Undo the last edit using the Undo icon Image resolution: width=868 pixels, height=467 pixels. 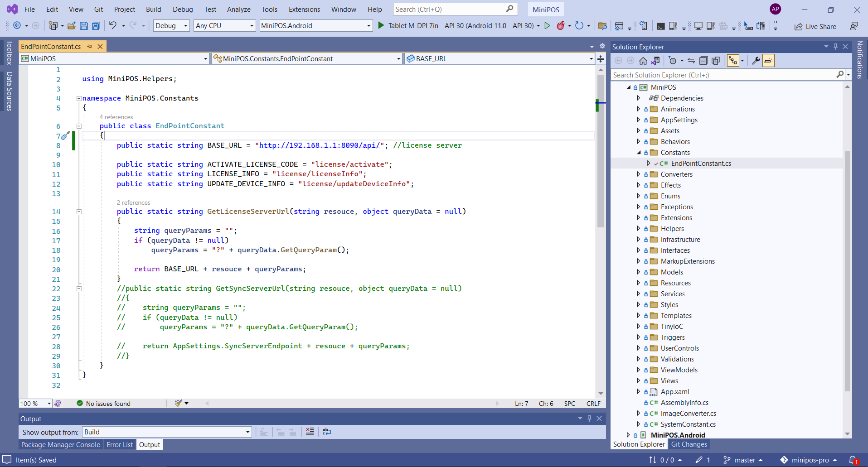(x=112, y=25)
